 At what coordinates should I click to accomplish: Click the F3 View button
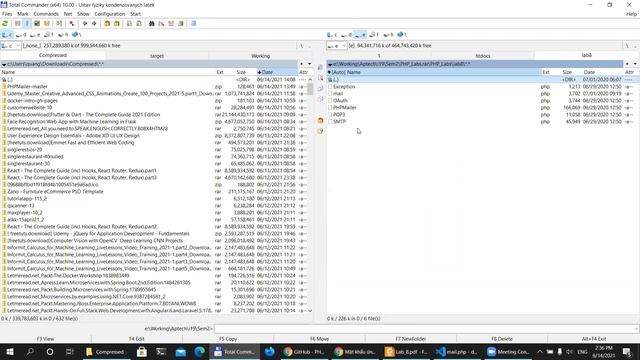click(45, 339)
